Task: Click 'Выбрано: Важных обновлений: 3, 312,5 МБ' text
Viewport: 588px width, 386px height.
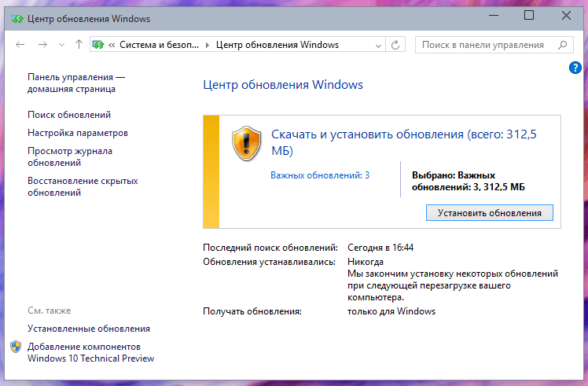Action: (x=469, y=181)
